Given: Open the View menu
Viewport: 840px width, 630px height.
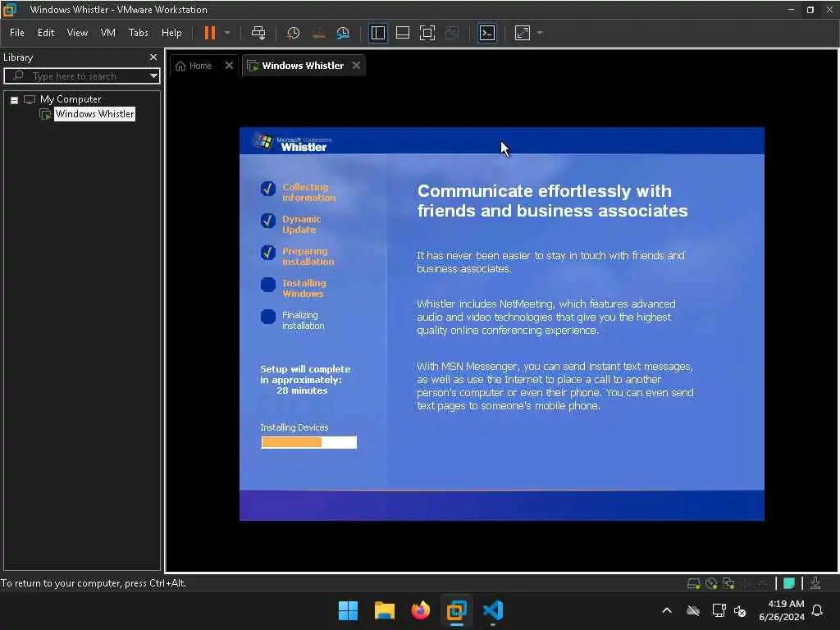Looking at the screenshot, I should (77, 33).
